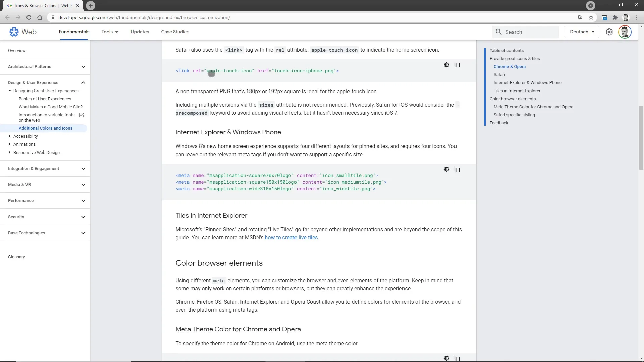Click the Web logo icon
Image resolution: width=644 pixels, height=362 pixels.
coord(14,32)
